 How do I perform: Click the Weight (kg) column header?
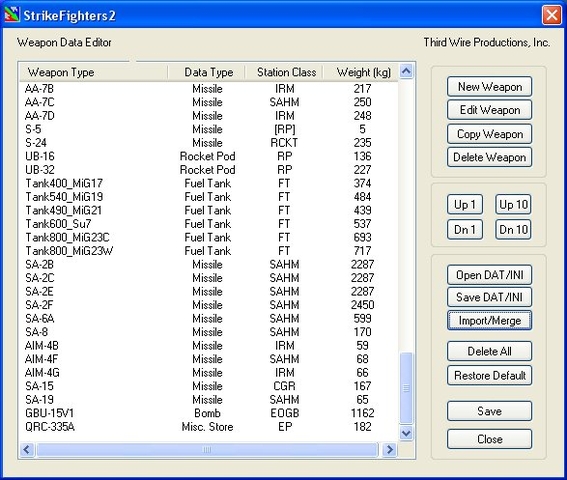pyautogui.click(x=362, y=72)
